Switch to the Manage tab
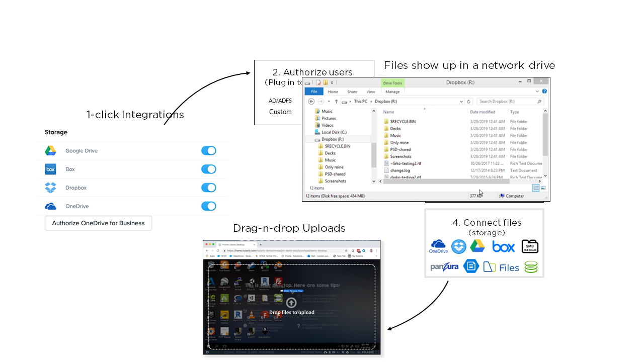Screen dimensions: 644x362 [x=392, y=92]
